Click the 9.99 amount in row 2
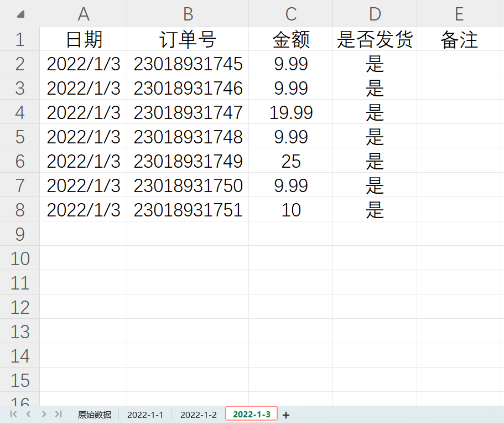The image size is (504, 424). pos(291,63)
